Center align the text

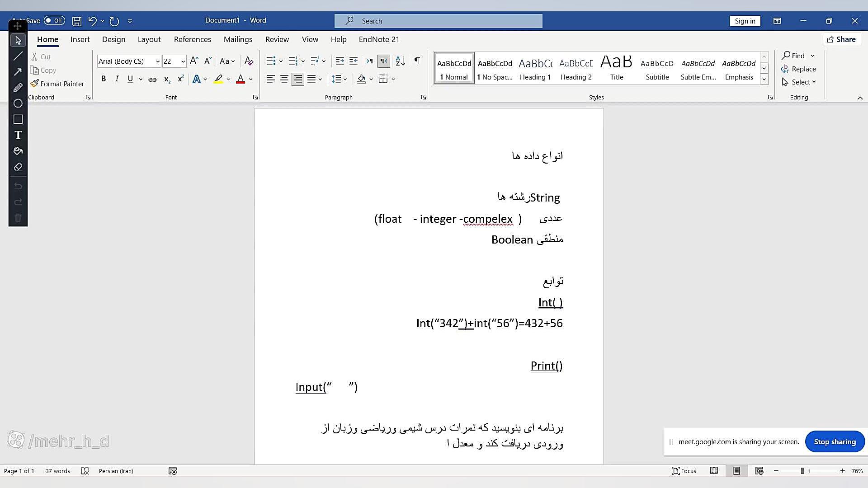click(284, 79)
